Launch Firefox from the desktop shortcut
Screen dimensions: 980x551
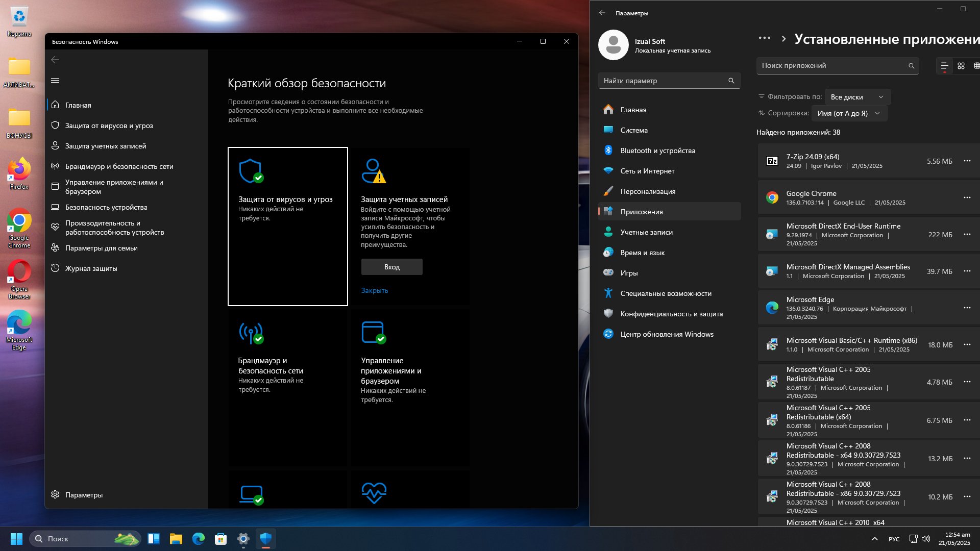coord(19,174)
